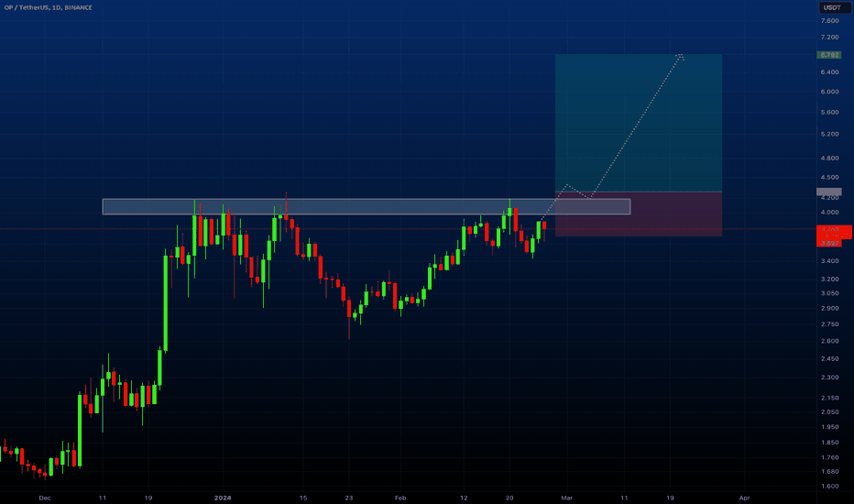854x504 pixels.
Task: Click the 1.680 price axis label
Action: pos(829,471)
